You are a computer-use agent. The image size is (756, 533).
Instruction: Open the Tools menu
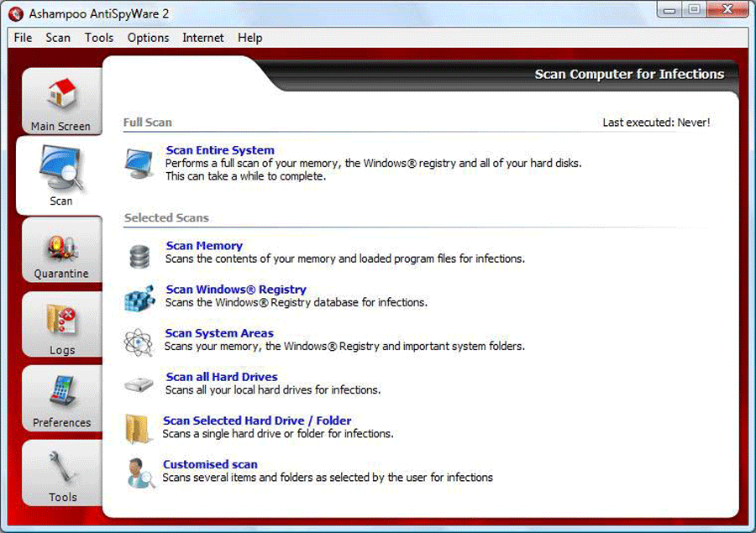tap(99, 38)
